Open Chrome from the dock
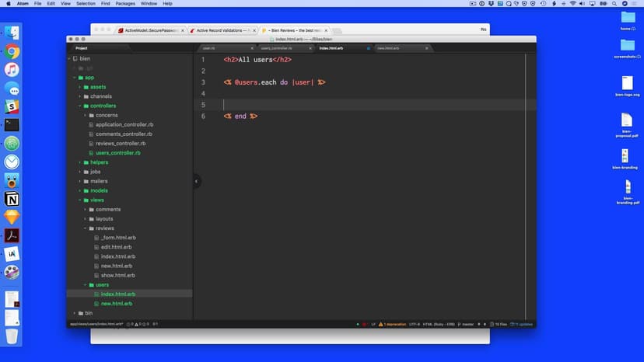 click(x=12, y=52)
